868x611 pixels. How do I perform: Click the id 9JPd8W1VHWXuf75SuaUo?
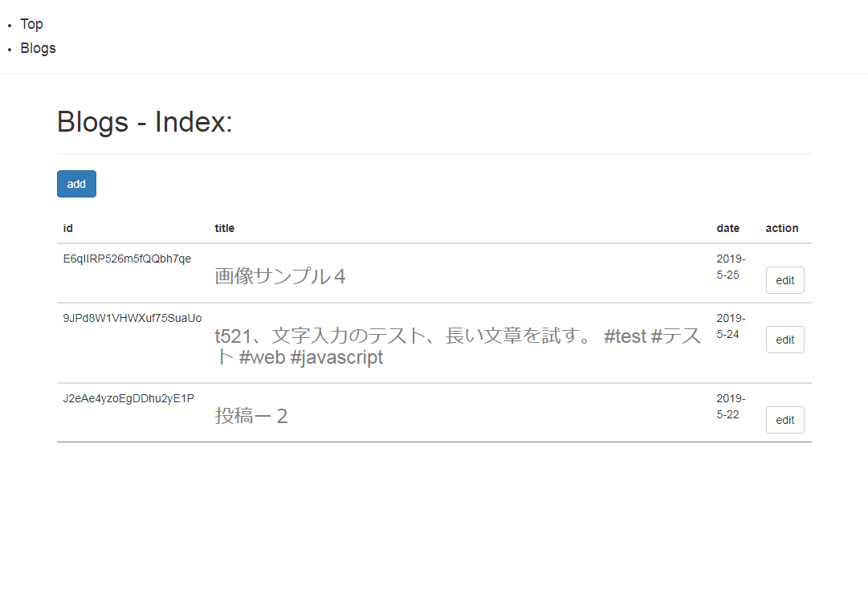(x=130, y=318)
